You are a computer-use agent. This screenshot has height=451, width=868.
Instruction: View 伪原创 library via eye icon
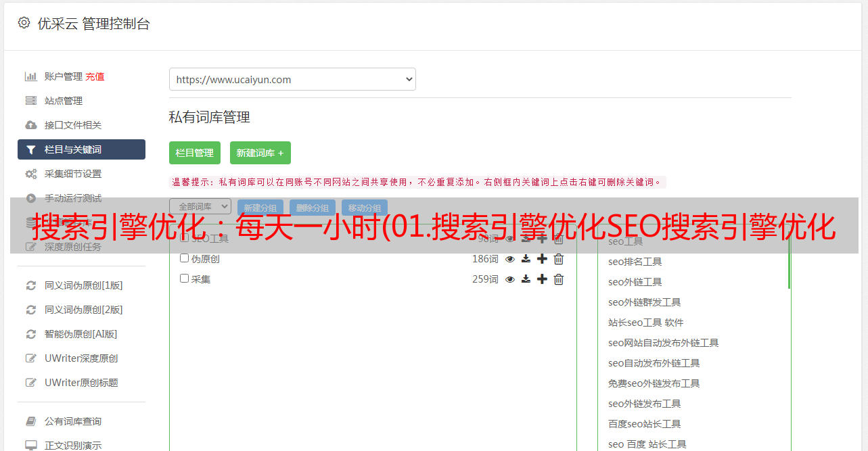pyautogui.click(x=510, y=259)
